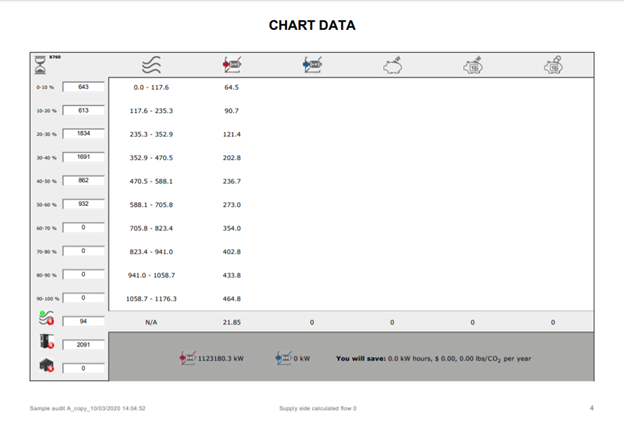
Task: Click the airflow leak icon beside 94
Action: click(46, 318)
